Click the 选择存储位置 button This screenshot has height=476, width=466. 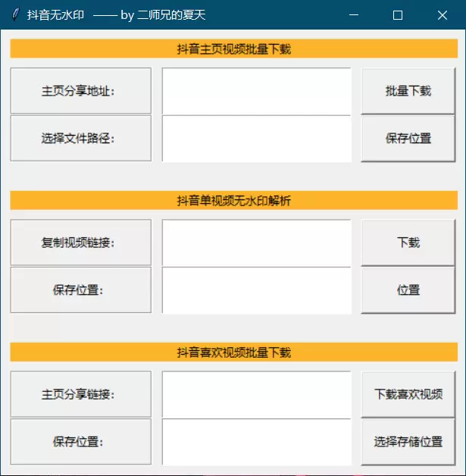408,442
